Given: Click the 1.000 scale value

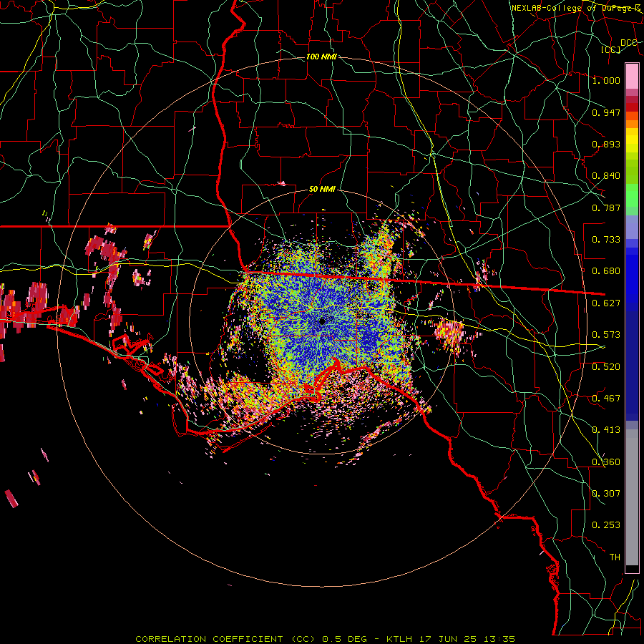Looking at the screenshot, I should (606, 80).
